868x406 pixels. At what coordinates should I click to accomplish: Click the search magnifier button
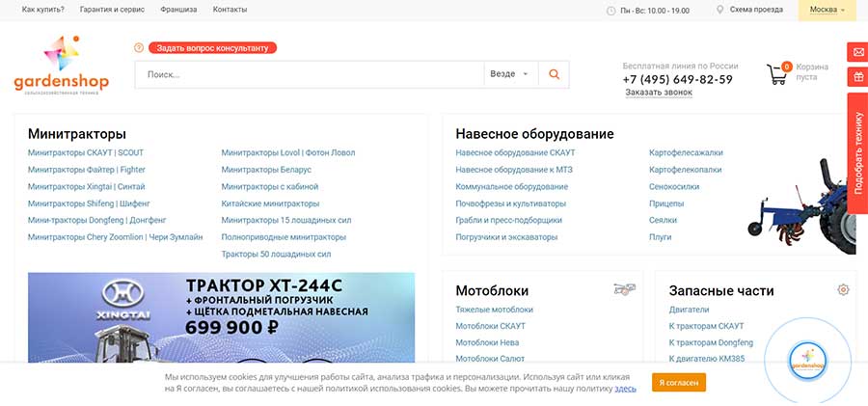click(x=554, y=74)
